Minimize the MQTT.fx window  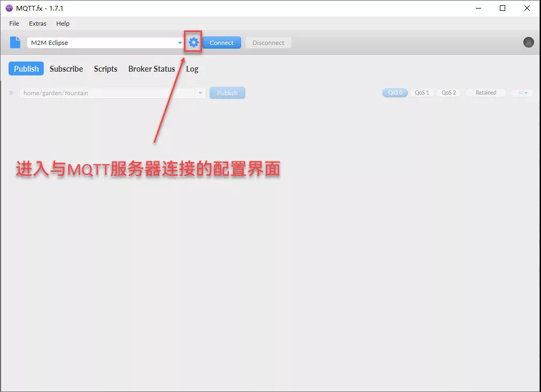point(478,8)
